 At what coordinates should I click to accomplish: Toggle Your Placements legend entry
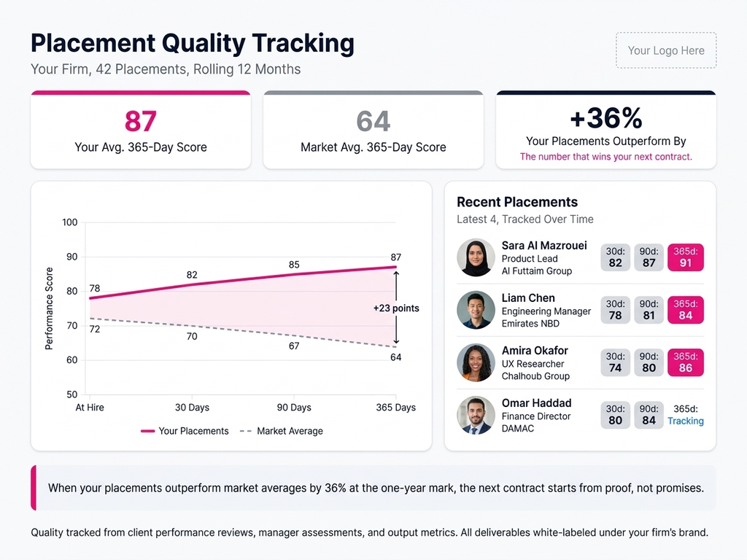click(x=185, y=431)
